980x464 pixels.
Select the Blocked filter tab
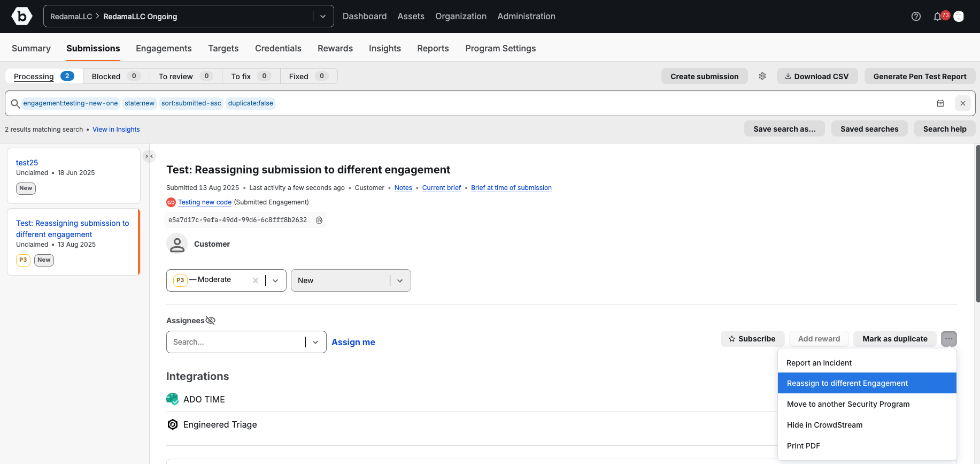(117, 76)
